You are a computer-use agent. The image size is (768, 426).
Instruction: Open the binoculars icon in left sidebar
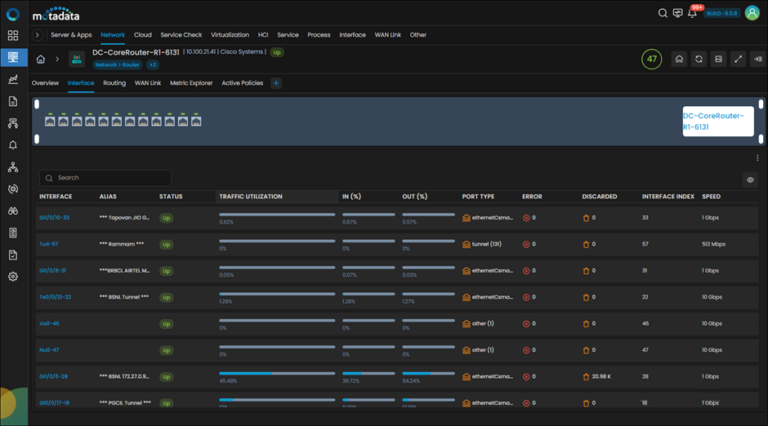pyautogui.click(x=13, y=211)
